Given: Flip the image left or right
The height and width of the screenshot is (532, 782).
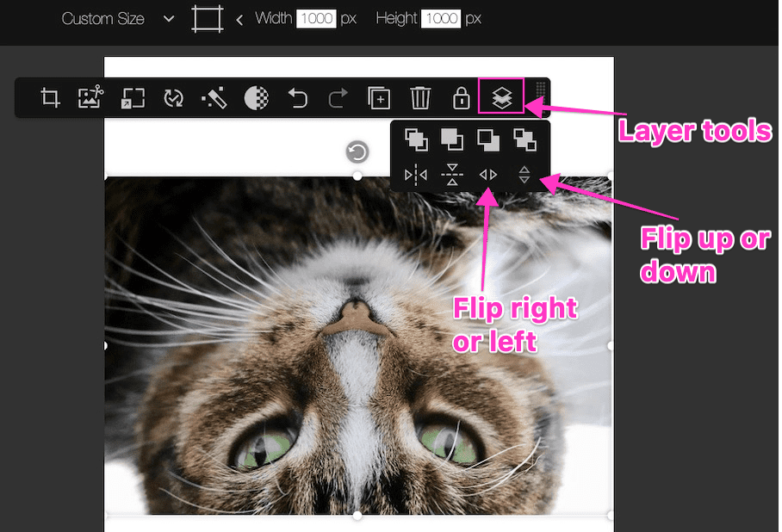Looking at the screenshot, I should 488,176.
